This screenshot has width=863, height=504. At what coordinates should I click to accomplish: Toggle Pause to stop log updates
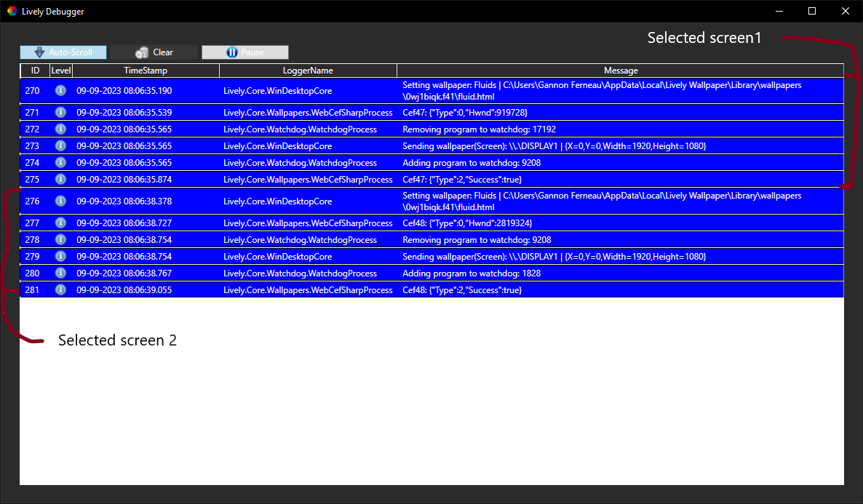(x=245, y=52)
